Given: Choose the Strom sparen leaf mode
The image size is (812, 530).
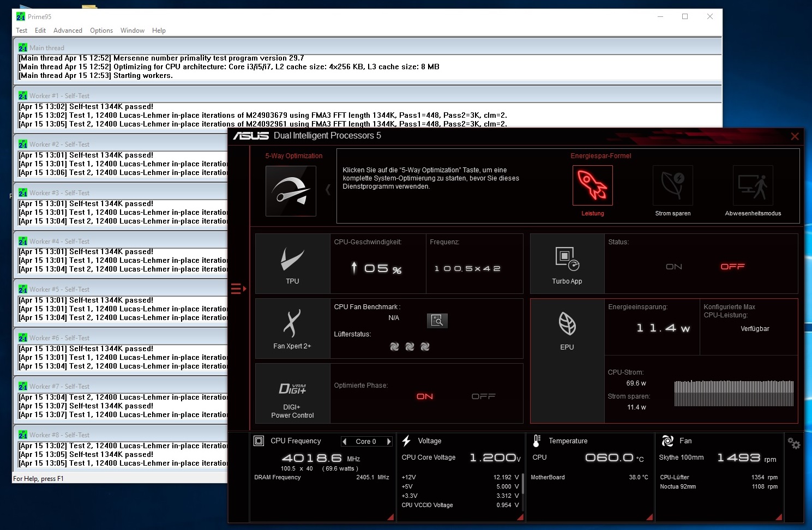Looking at the screenshot, I should coord(672,185).
